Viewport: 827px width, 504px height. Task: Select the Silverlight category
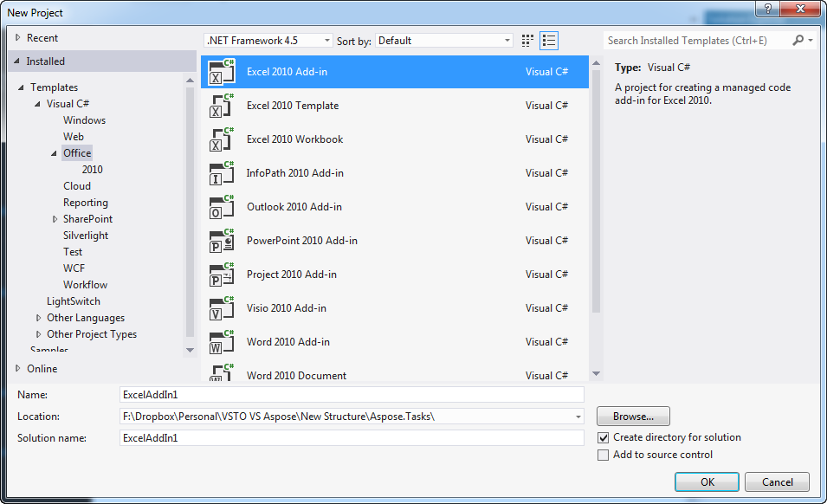pyautogui.click(x=86, y=236)
